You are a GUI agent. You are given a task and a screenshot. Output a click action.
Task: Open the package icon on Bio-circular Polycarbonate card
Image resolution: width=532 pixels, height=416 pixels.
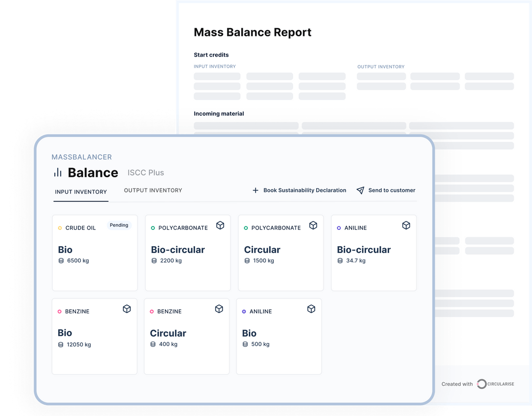(220, 225)
